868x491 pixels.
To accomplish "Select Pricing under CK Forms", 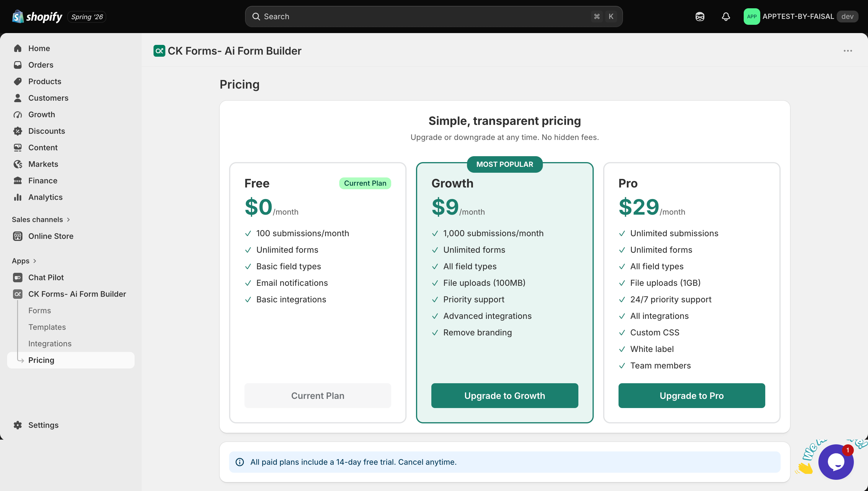I will tap(71, 360).
